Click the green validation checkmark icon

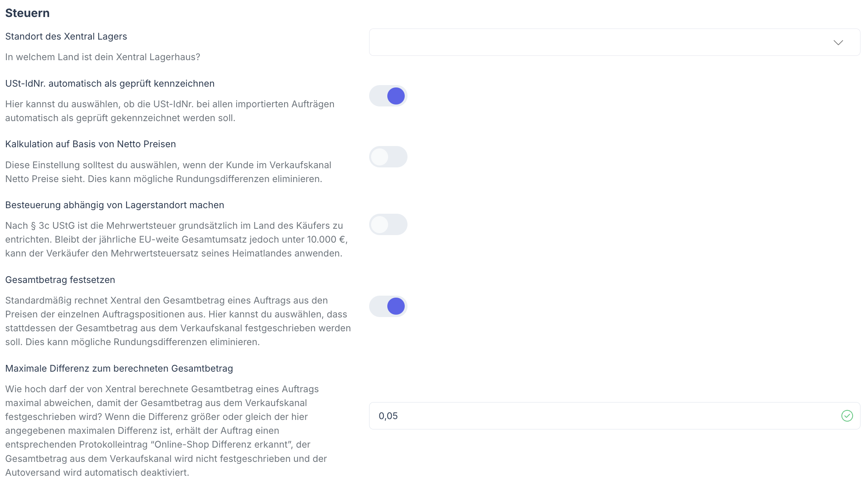[846, 416]
